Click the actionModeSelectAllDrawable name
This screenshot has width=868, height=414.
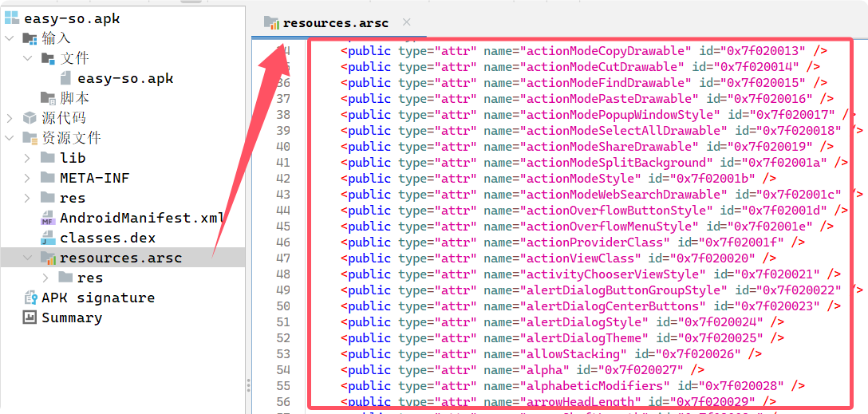622,131
